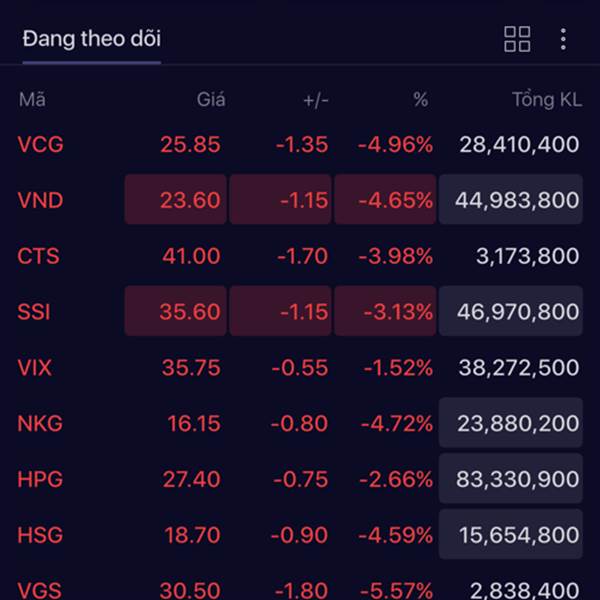
Task: Open the VND stock ticker
Action: 40,200
